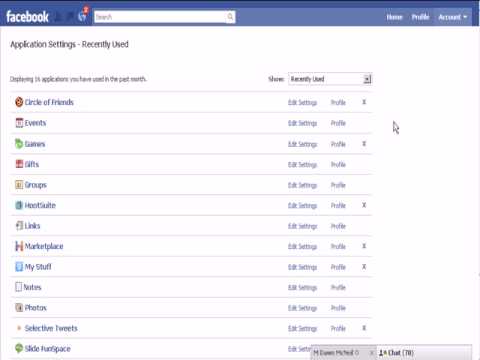
Task: Click the Events calendar icon
Action: coord(19,123)
